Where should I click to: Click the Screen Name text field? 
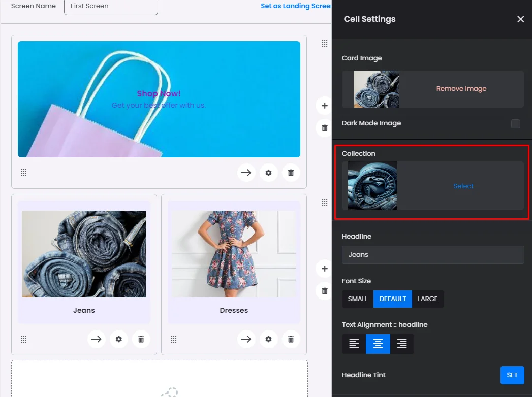point(111,7)
